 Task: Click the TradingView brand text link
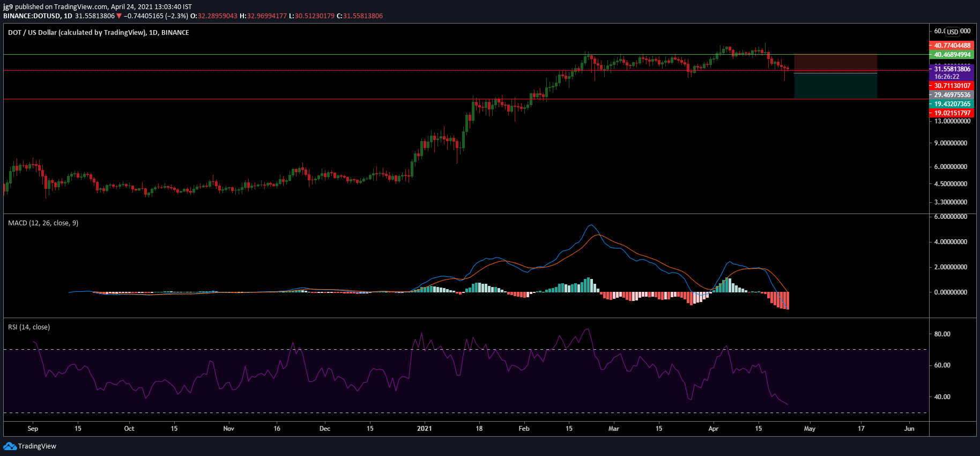[x=37, y=446]
